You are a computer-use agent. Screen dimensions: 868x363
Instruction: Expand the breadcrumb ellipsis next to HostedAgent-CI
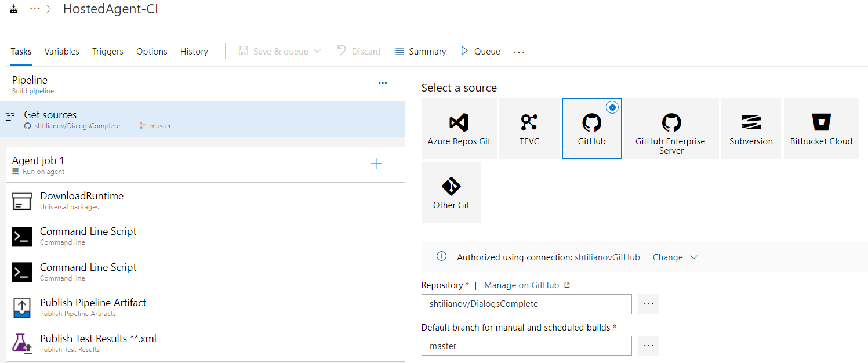pyautogui.click(x=35, y=9)
